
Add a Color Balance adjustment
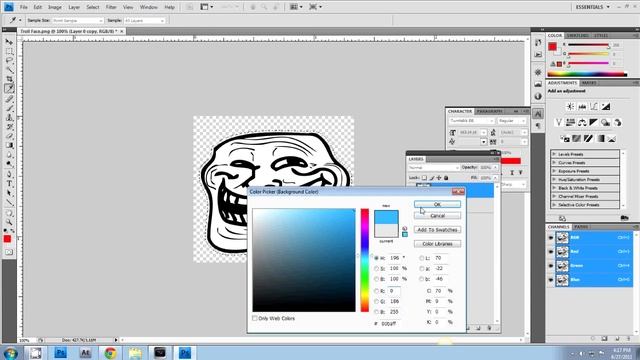pyautogui.click(x=582, y=122)
